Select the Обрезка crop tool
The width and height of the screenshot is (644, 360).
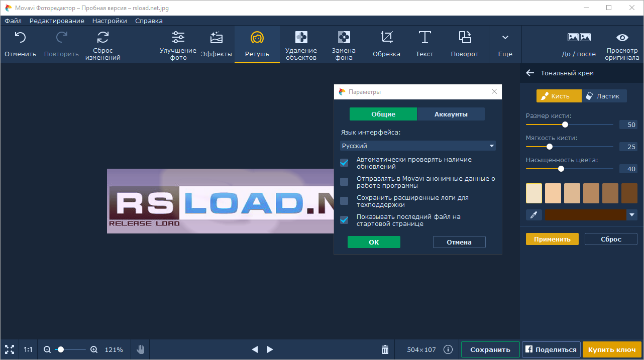click(386, 44)
